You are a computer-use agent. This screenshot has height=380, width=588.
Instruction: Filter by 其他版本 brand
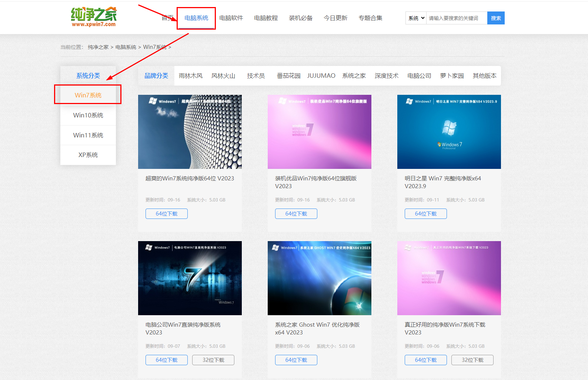click(484, 76)
